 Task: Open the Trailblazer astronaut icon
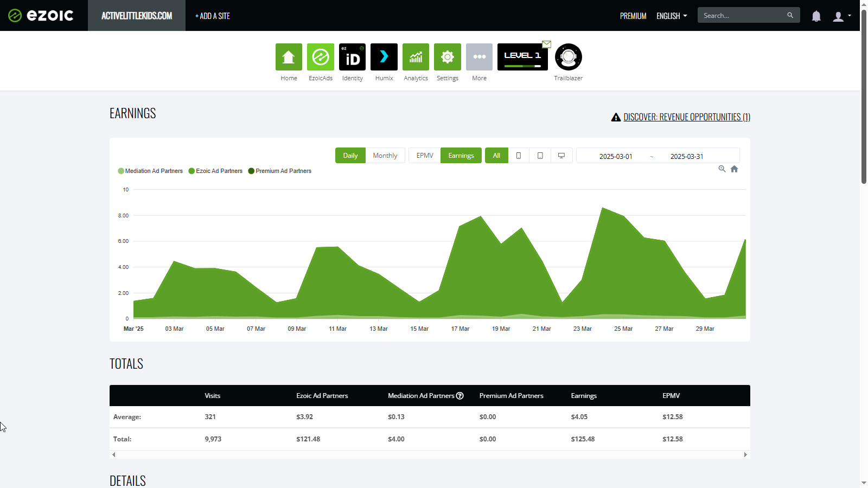pos(569,57)
